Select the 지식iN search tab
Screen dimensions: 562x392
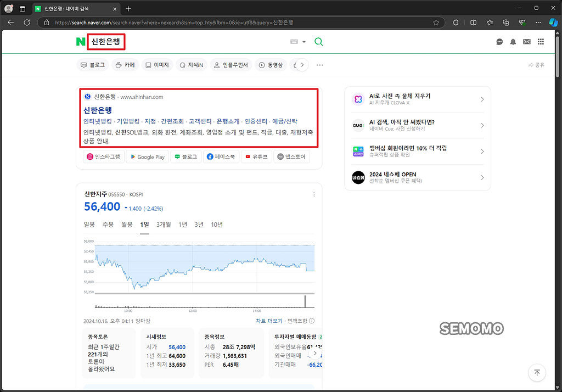(x=192, y=65)
